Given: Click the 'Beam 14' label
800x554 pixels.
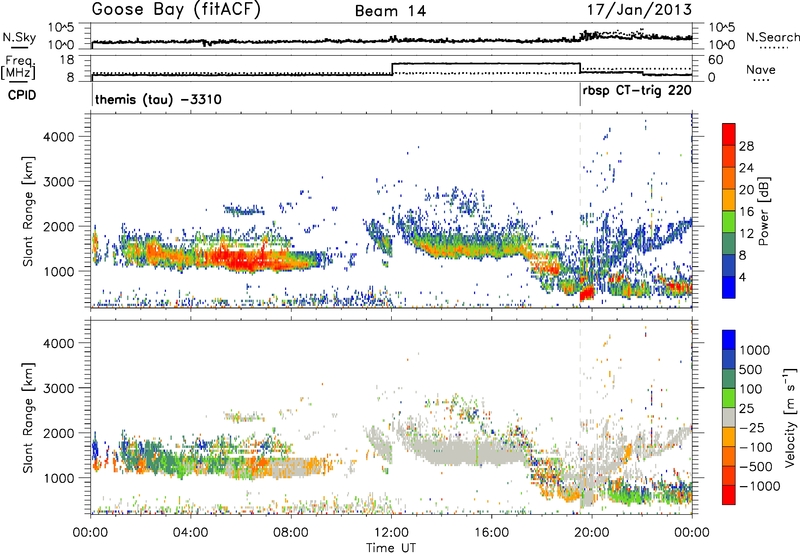Looking at the screenshot, I should tap(390, 11).
